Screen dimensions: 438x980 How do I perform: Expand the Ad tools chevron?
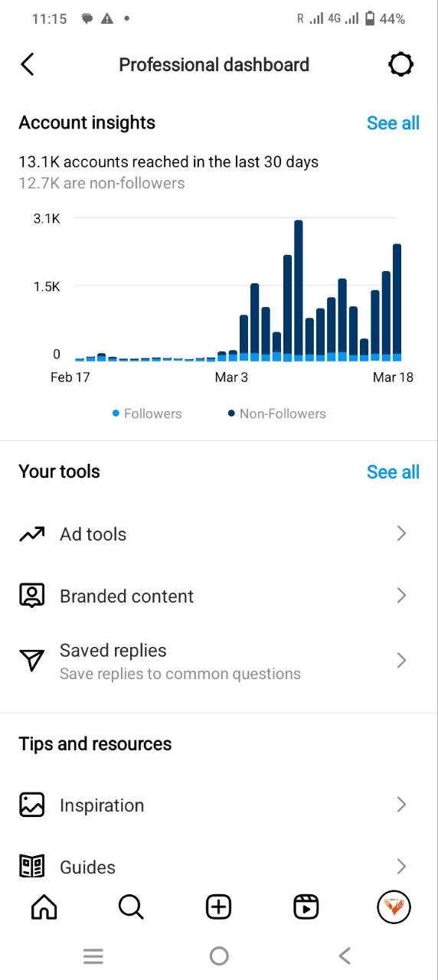401,534
